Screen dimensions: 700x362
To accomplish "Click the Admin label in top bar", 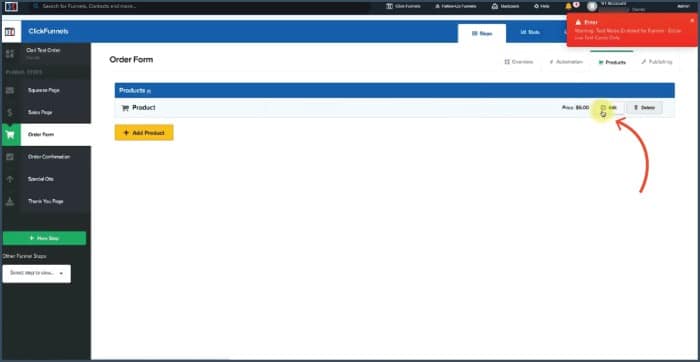I will [x=683, y=6].
